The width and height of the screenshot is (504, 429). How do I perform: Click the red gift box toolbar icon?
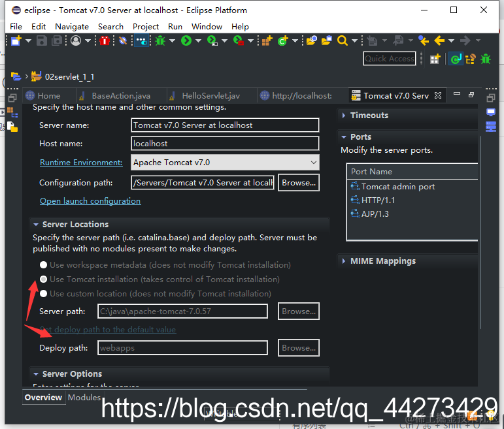coord(105,40)
